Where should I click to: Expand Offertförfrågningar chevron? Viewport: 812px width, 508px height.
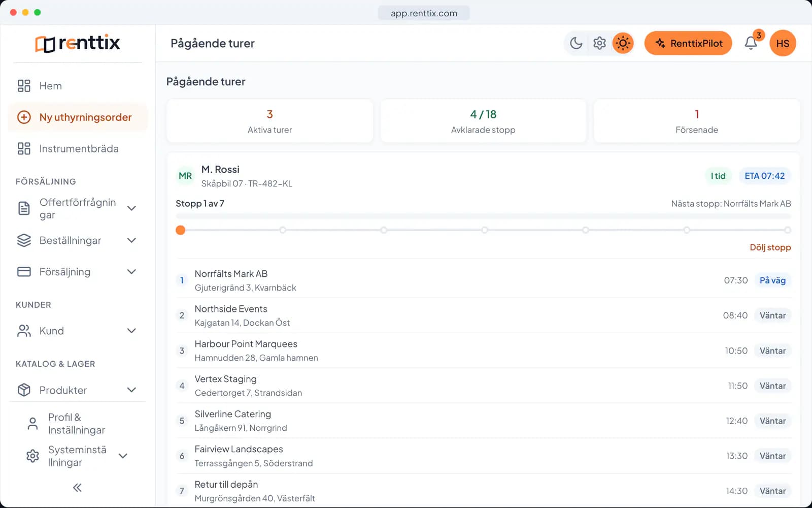(x=131, y=208)
